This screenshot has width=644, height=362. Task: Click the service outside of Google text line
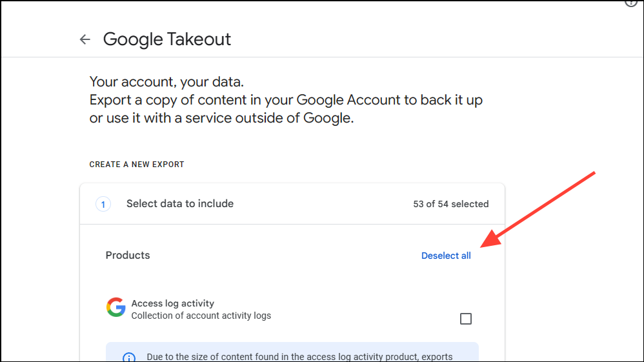[x=221, y=119]
